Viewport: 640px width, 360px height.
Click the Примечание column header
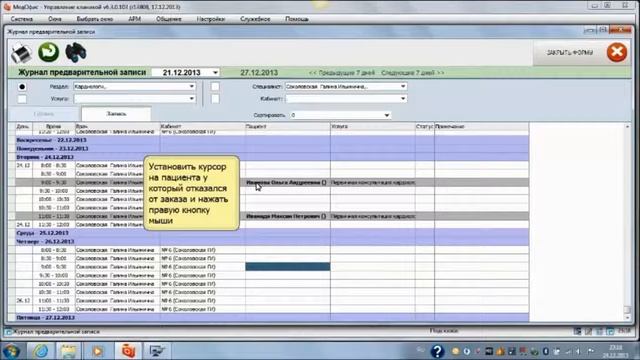(482, 127)
